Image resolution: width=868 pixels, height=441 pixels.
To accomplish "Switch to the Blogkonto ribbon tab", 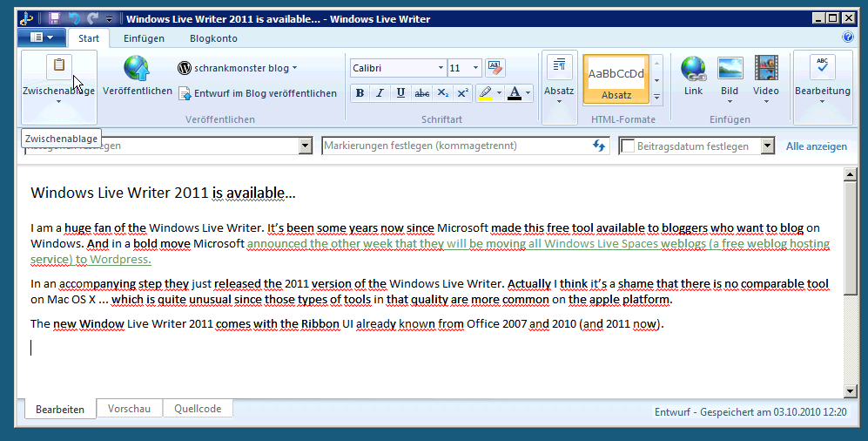I will [213, 38].
